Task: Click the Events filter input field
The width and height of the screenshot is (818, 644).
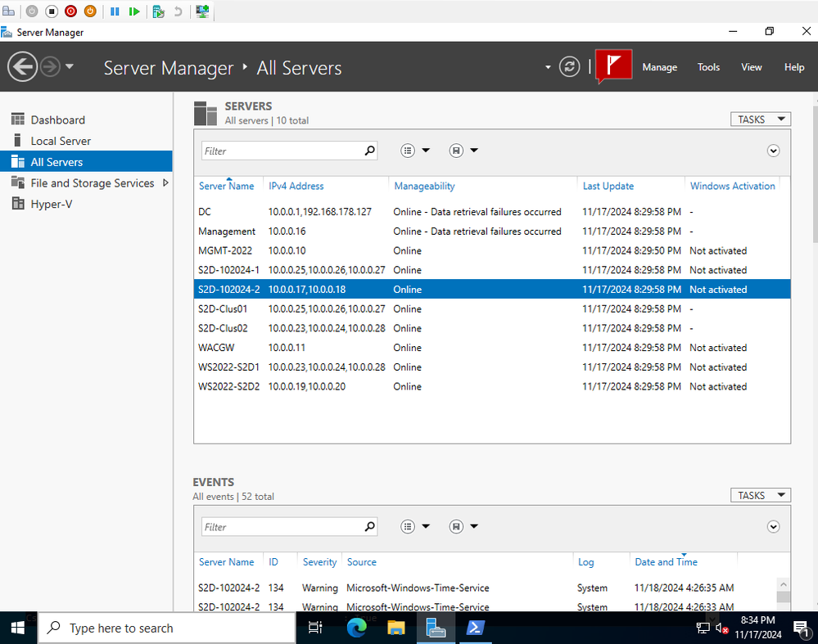Action: (282, 527)
